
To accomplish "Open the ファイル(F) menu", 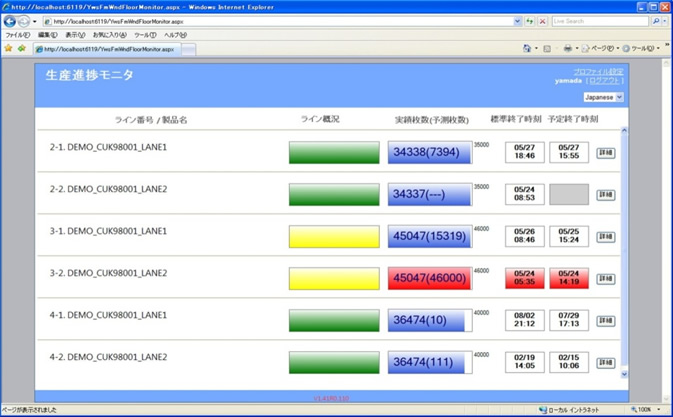I will (17, 35).
